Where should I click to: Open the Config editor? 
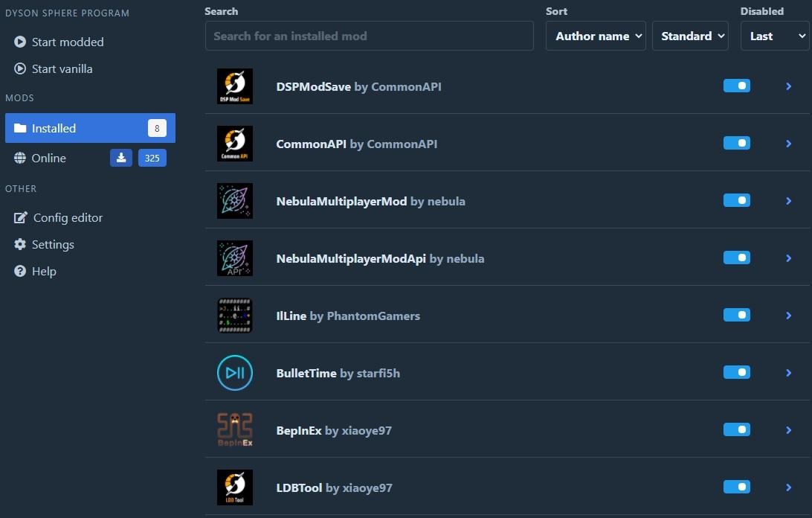coord(67,217)
